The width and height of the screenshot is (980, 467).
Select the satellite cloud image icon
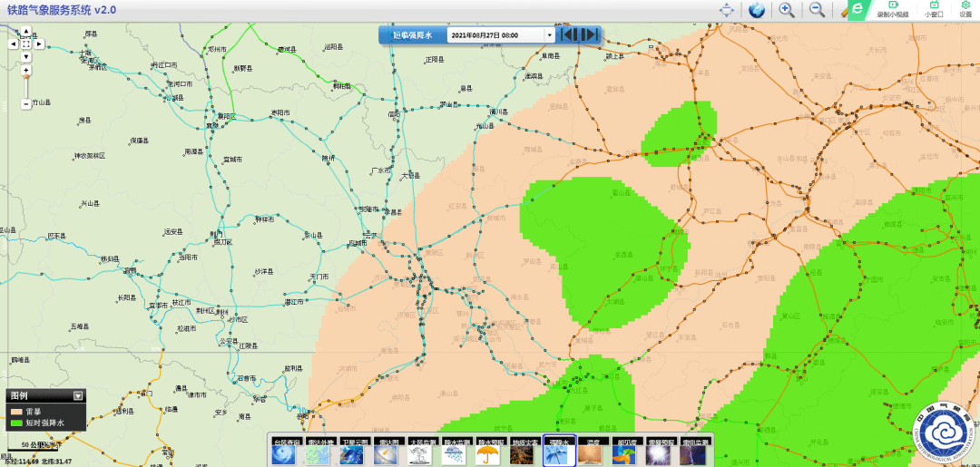point(353,453)
